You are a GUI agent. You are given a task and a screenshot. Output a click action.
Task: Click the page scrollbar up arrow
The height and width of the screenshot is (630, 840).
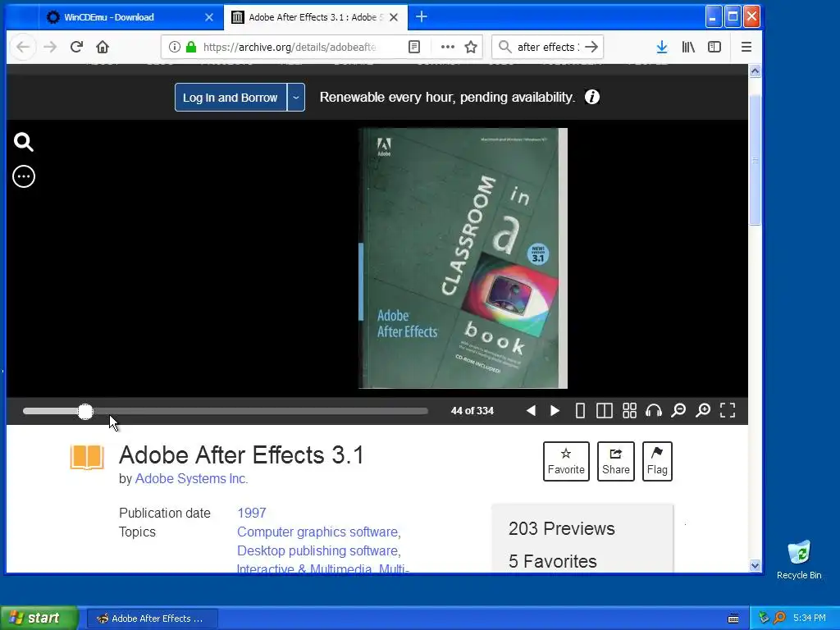[x=755, y=71]
